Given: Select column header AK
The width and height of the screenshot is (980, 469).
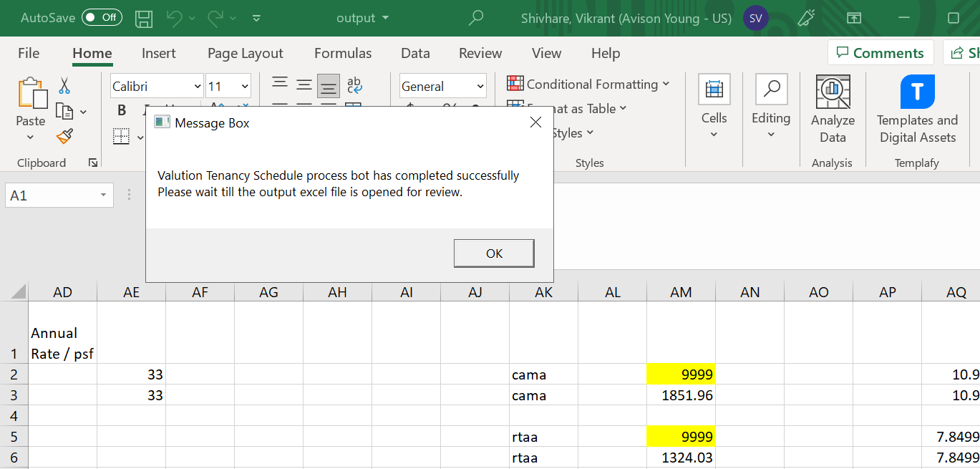Looking at the screenshot, I should (544, 292).
